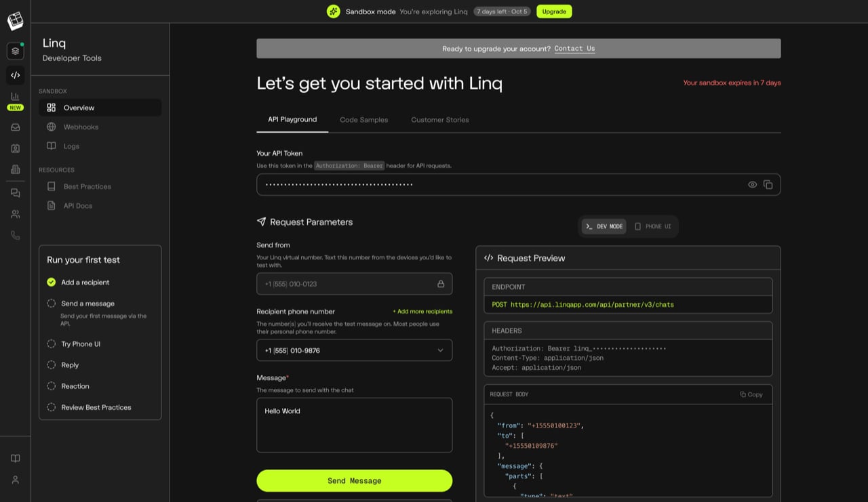868x502 pixels.
Task: Copy the request body
Action: 751,394
